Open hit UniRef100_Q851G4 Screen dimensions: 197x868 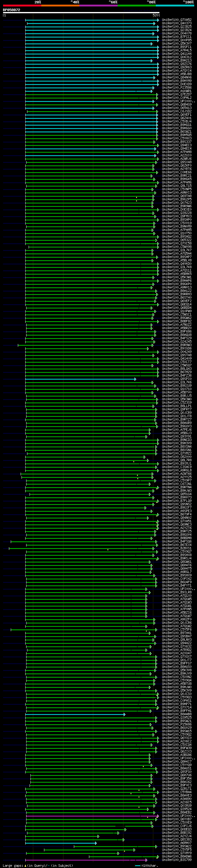[x=177, y=494]
